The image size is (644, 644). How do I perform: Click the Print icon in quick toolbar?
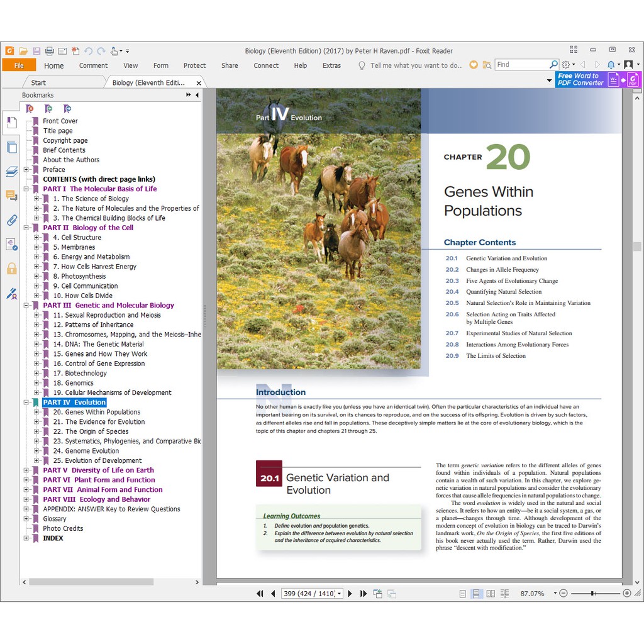pos(49,51)
